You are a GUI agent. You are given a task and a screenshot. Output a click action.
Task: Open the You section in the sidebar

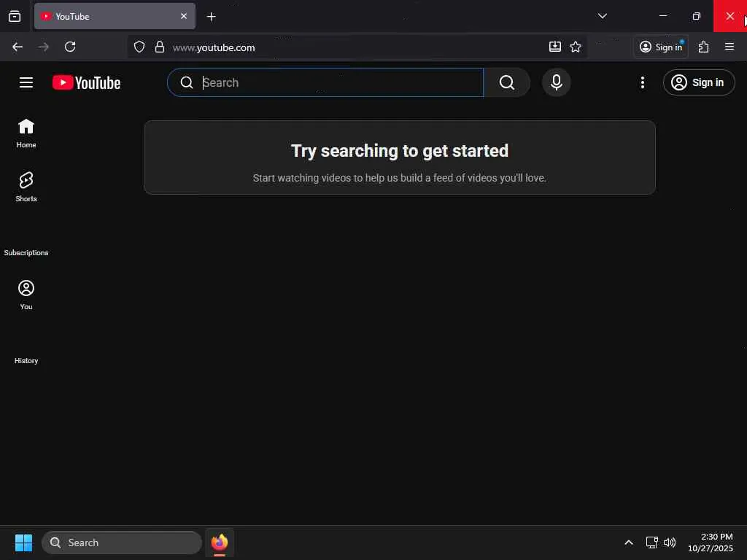pyautogui.click(x=26, y=295)
